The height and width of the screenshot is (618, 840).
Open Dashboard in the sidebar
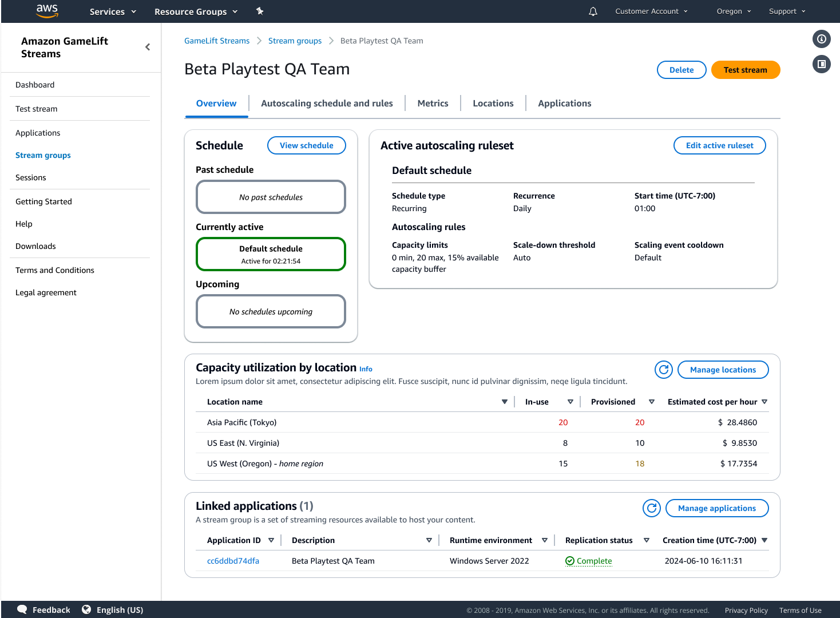pyautogui.click(x=35, y=85)
